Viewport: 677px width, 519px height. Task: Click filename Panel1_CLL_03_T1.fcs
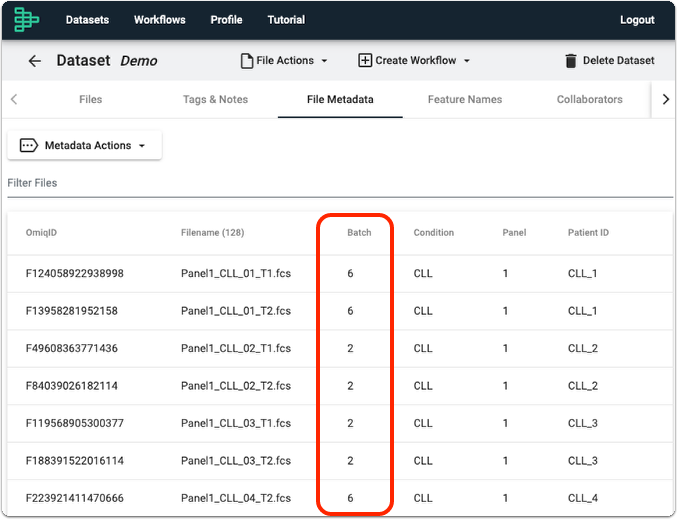pos(236,423)
